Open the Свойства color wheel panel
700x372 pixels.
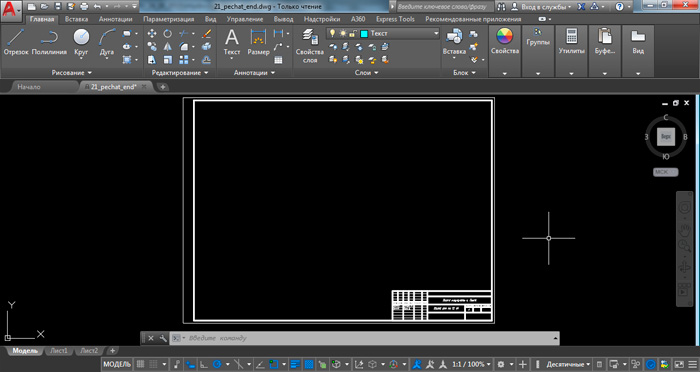point(505,42)
